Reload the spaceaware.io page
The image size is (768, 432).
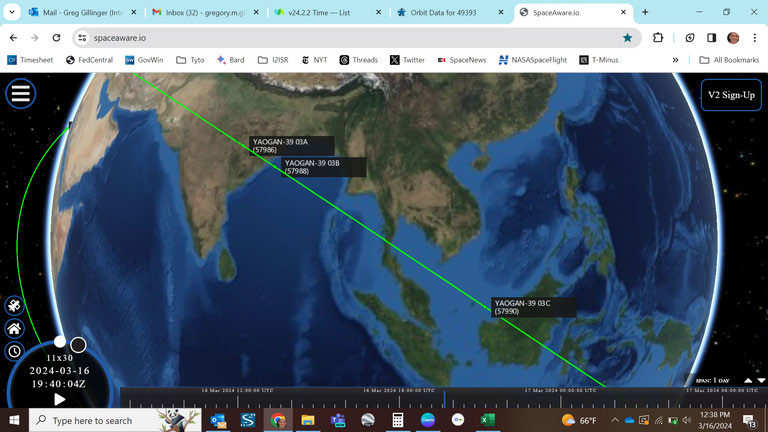coord(56,38)
